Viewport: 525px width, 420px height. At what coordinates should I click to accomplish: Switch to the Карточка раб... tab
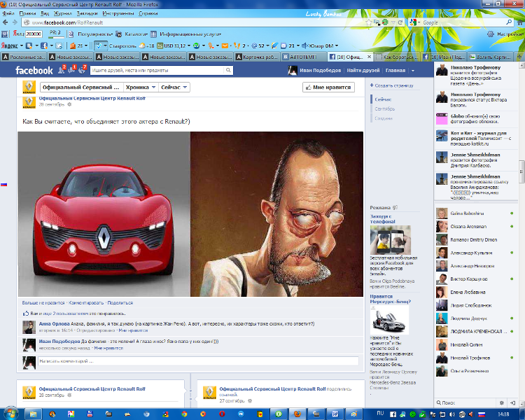click(257, 57)
